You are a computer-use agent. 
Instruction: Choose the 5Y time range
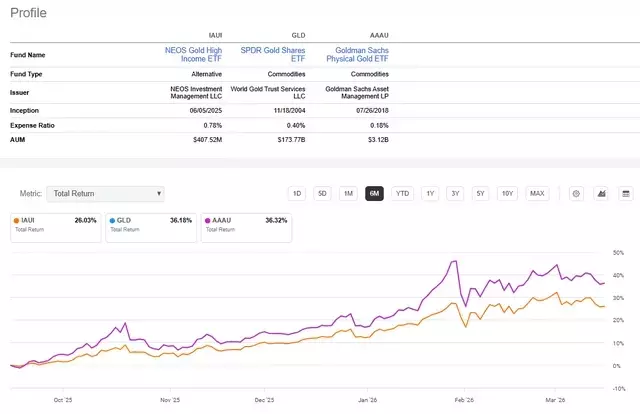481,193
